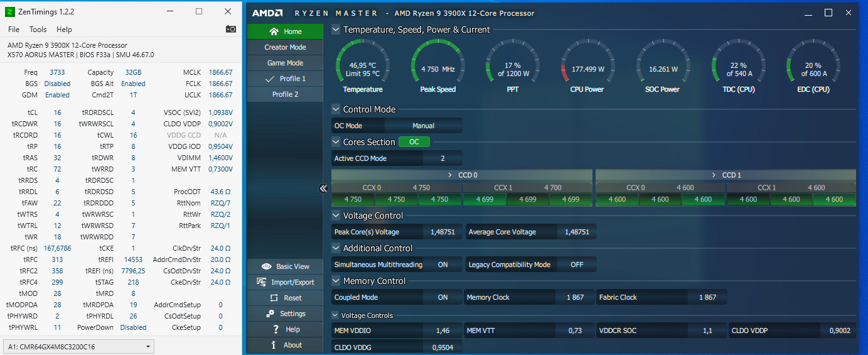Click the ZenTimings camera screenshot icon

coord(231,29)
